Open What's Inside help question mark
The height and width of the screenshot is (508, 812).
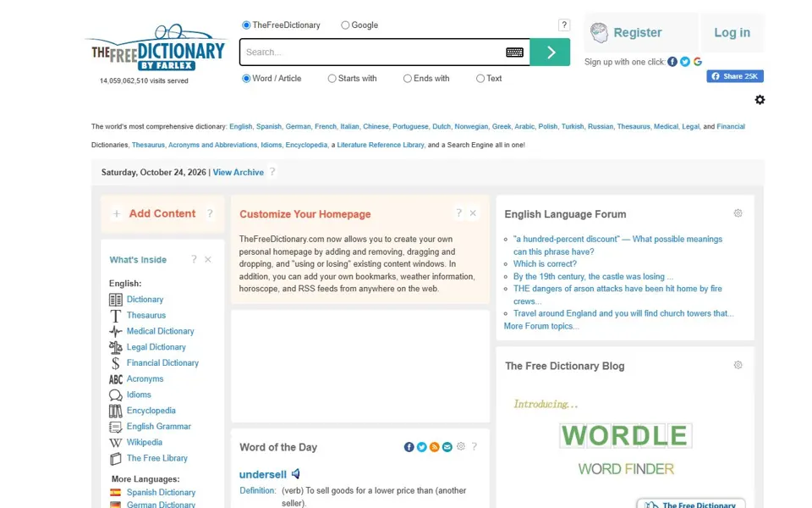[x=194, y=259]
